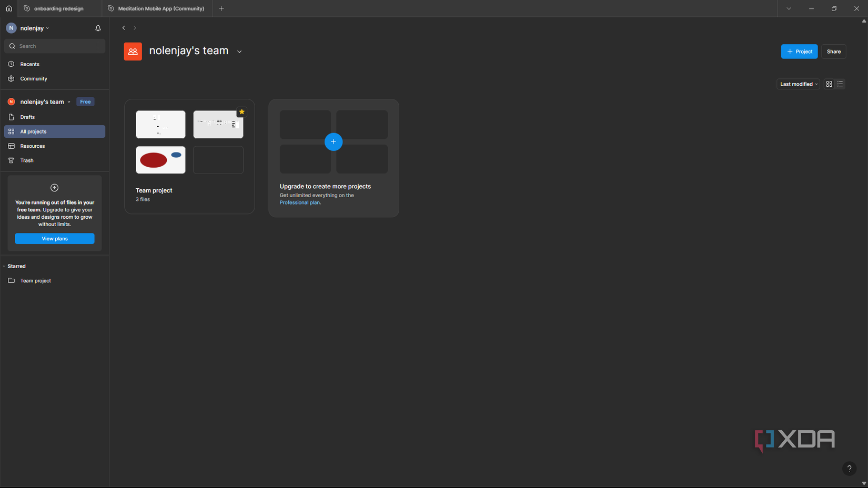Open the Last modified sort dropdown
868x488 pixels.
(798, 84)
